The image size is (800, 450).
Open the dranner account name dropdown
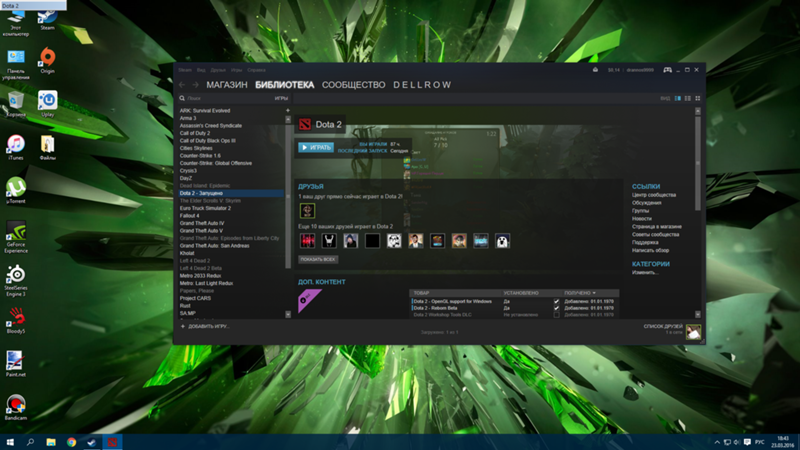(x=640, y=70)
